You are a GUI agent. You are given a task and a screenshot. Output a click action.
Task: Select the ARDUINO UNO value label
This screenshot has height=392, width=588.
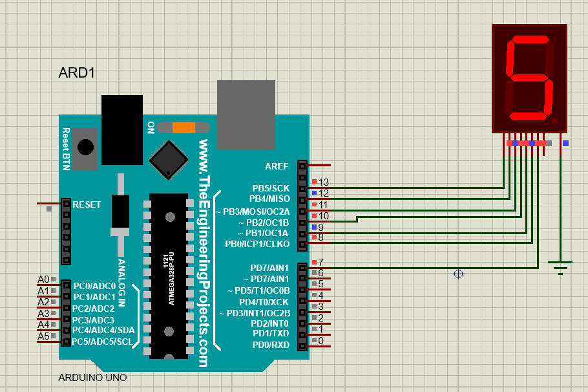92,377
